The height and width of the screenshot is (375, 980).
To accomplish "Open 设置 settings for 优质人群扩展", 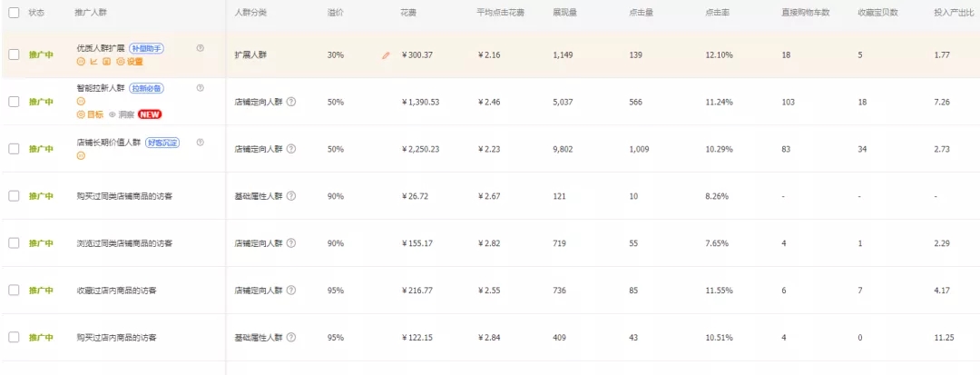I will pos(130,62).
